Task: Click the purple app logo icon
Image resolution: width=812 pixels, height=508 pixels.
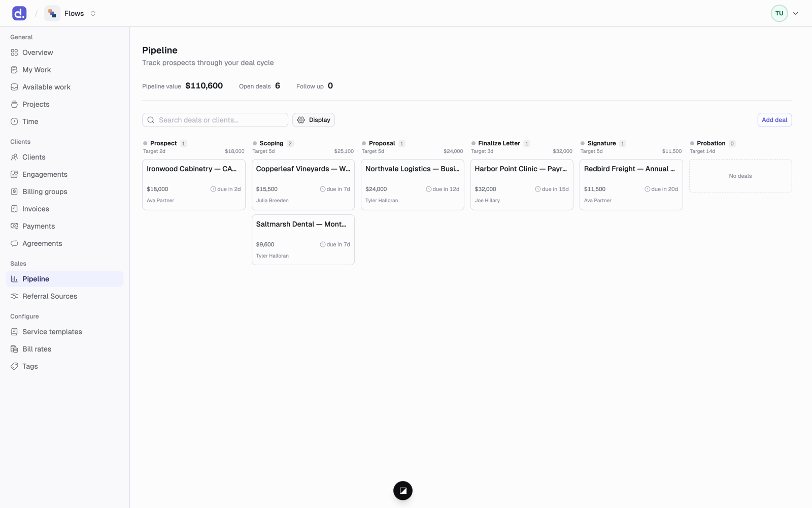Action: coord(19,13)
